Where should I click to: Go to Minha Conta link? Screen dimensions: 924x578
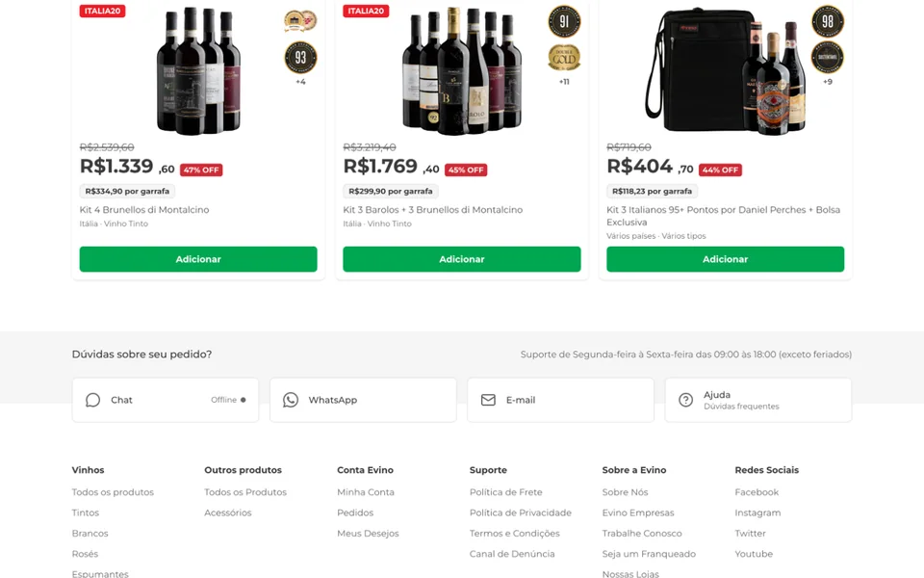(366, 492)
